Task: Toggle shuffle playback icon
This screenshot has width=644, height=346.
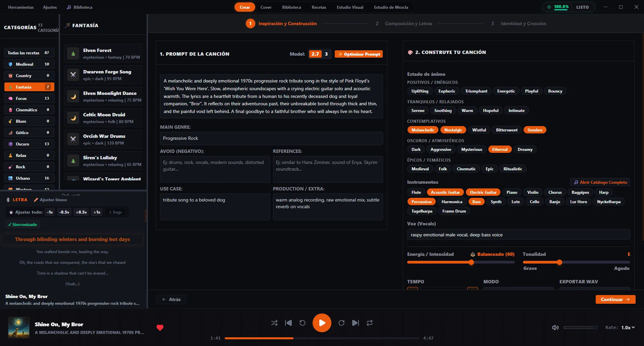Action: coord(274,323)
